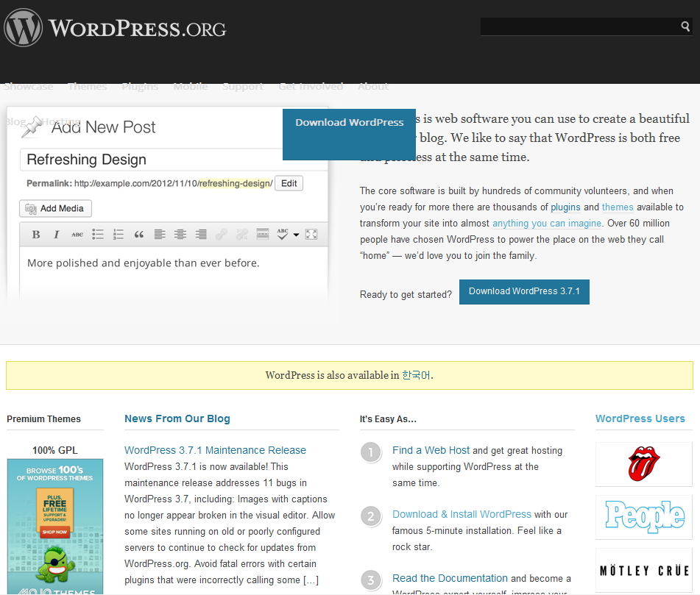Click the spellcheck ABC icon
The height and width of the screenshot is (595, 700).
click(x=283, y=234)
